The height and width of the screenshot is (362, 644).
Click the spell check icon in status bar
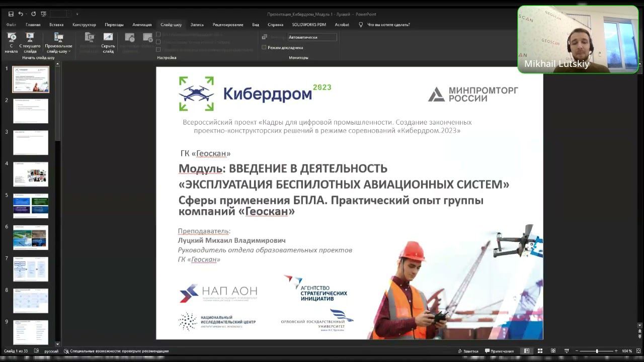coord(37,351)
